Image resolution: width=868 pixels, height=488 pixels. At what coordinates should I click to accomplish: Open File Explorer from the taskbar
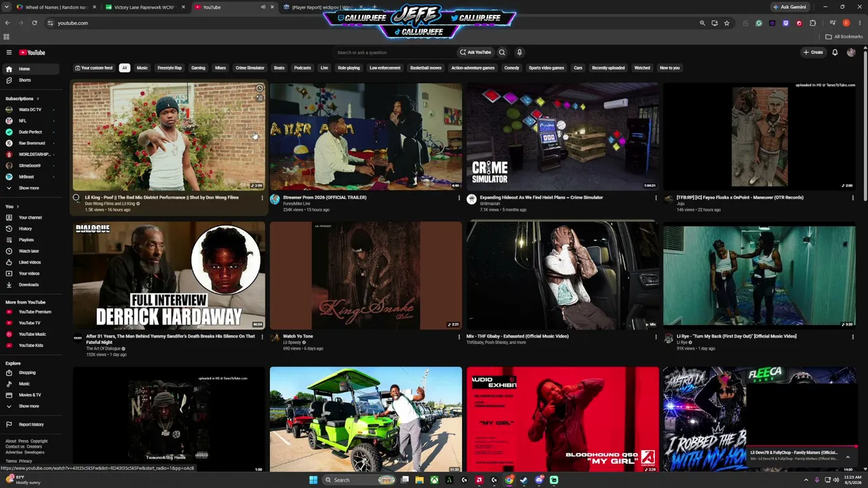point(419,480)
